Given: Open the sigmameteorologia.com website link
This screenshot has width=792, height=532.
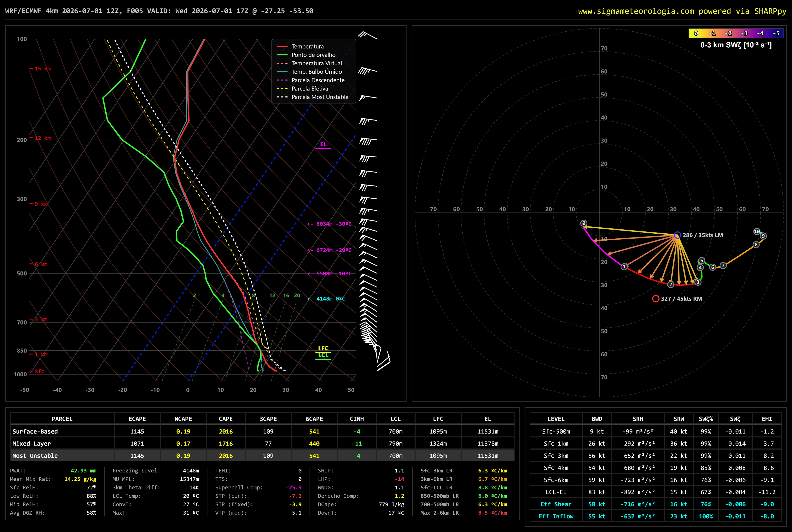Looking at the screenshot, I should (x=636, y=11).
